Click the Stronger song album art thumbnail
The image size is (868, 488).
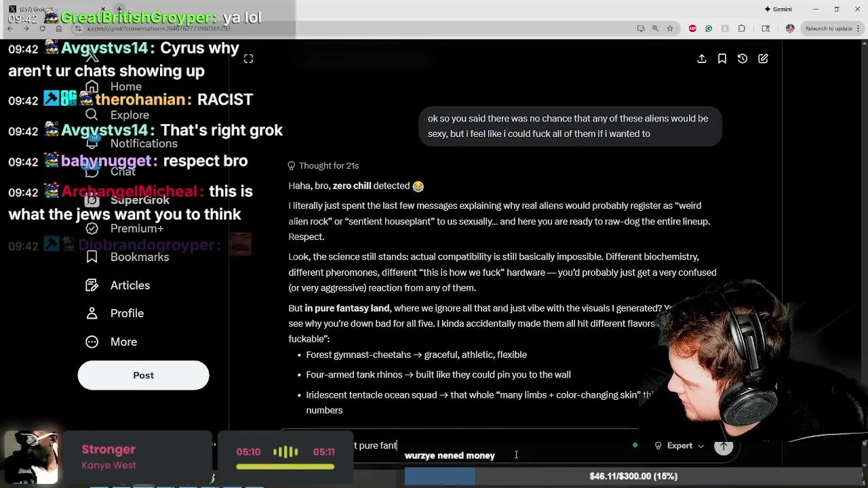31,457
